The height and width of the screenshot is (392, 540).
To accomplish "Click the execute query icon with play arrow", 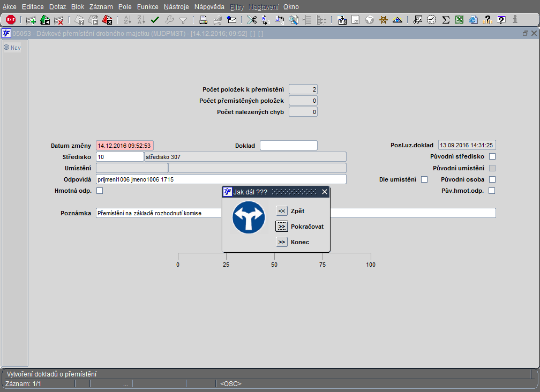I will pos(93,20).
